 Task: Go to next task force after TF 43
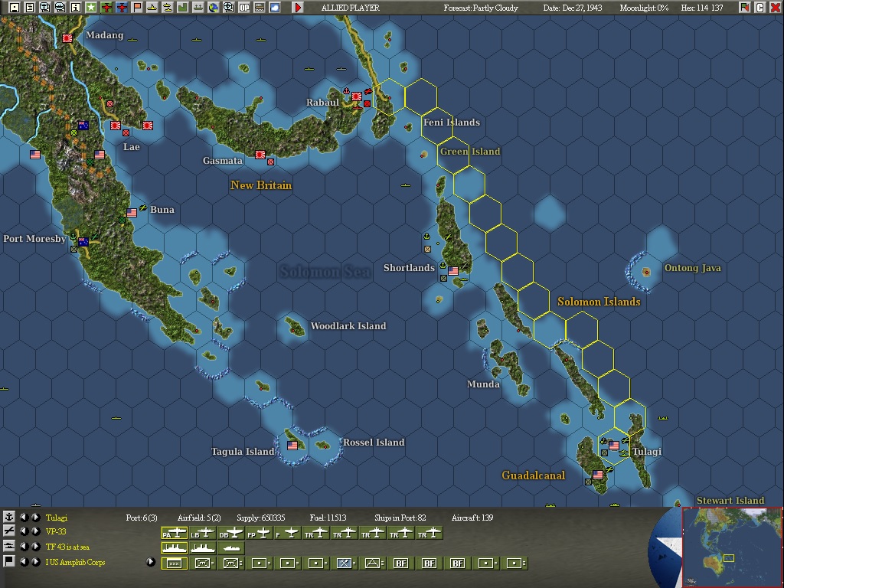[x=35, y=547]
